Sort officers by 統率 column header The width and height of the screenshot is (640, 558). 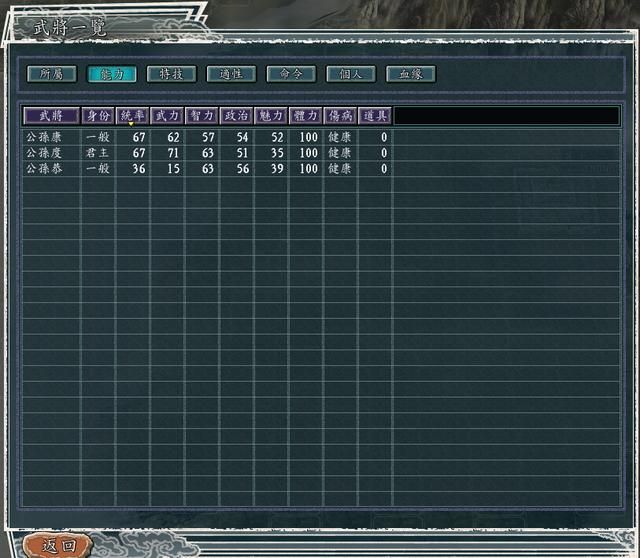click(132, 116)
